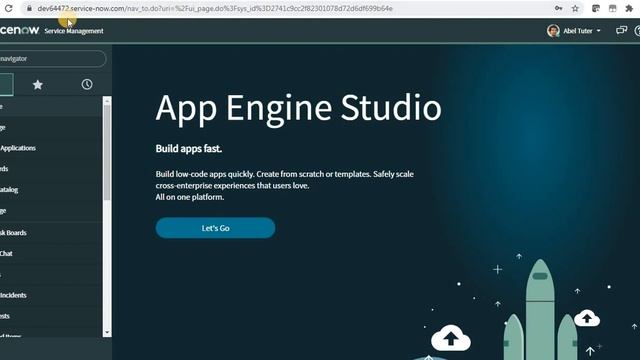Show the History clock tab
The width and height of the screenshot is (640, 360).
(87, 84)
